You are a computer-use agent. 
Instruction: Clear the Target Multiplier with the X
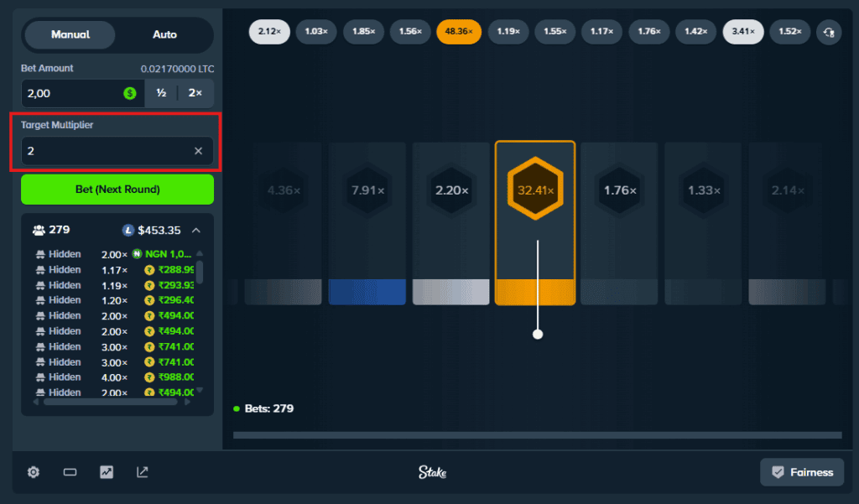[x=198, y=151]
